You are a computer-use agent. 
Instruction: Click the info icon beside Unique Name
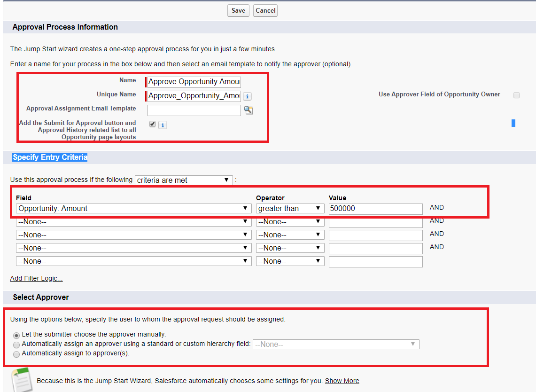[247, 95]
